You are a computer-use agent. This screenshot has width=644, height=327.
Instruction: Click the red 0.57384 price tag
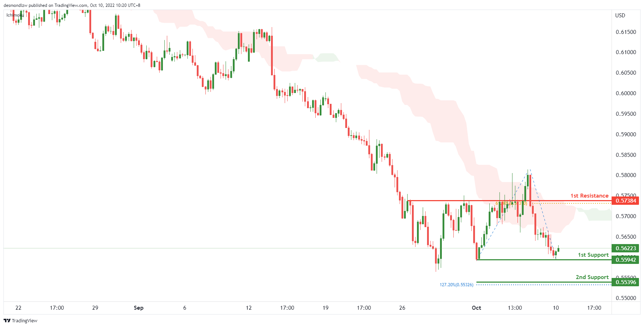coord(626,201)
